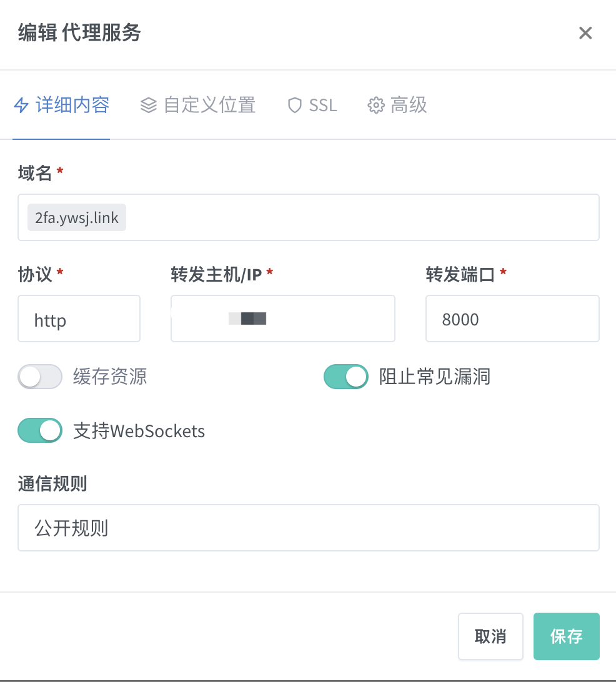616x682 pixels.
Task: Click the gear icon beside 高级
Action: click(376, 106)
